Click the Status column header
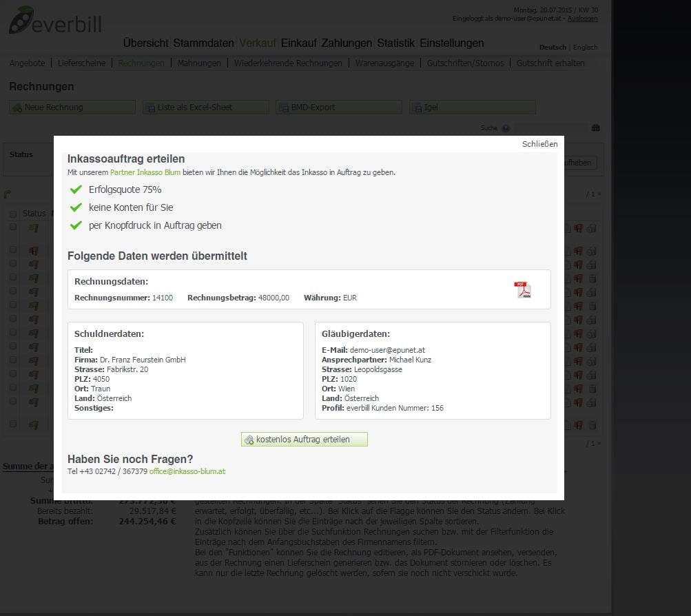 (x=34, y=214)
